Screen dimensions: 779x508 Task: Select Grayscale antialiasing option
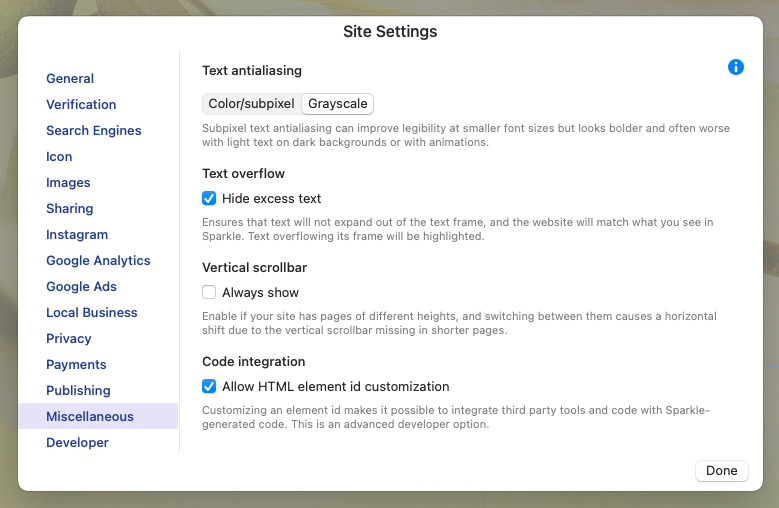click(x=338, y=104)
